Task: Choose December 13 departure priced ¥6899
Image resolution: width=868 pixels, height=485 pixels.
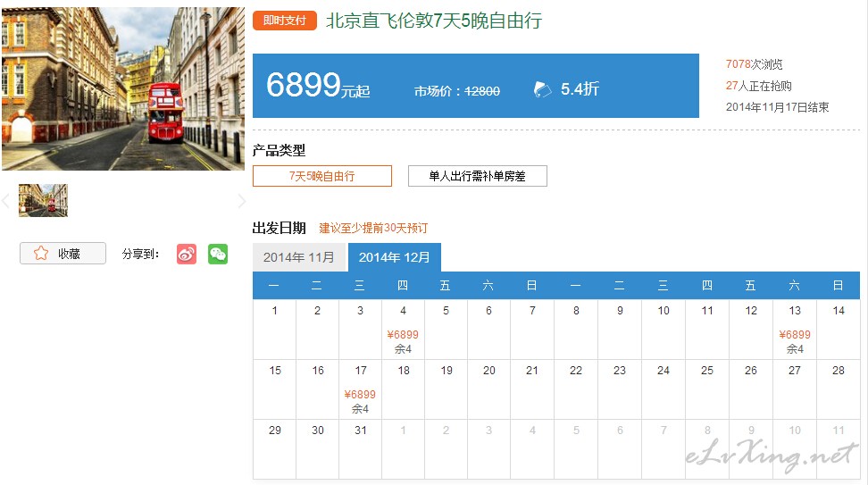Action: point(795,330)
